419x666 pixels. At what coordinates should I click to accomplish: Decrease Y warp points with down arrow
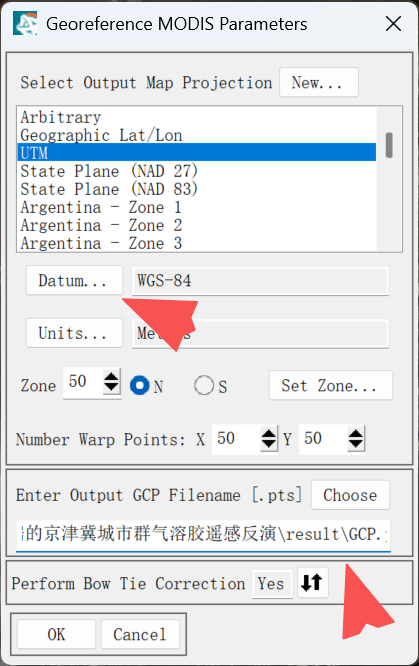(x=356, y=444)
